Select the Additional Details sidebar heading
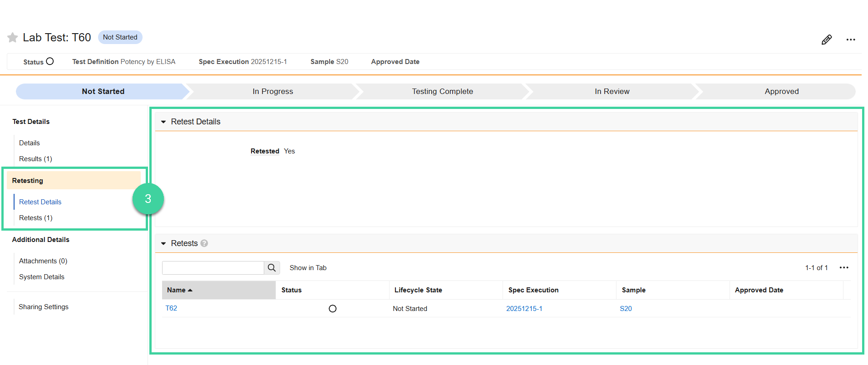 pos(41,240)
